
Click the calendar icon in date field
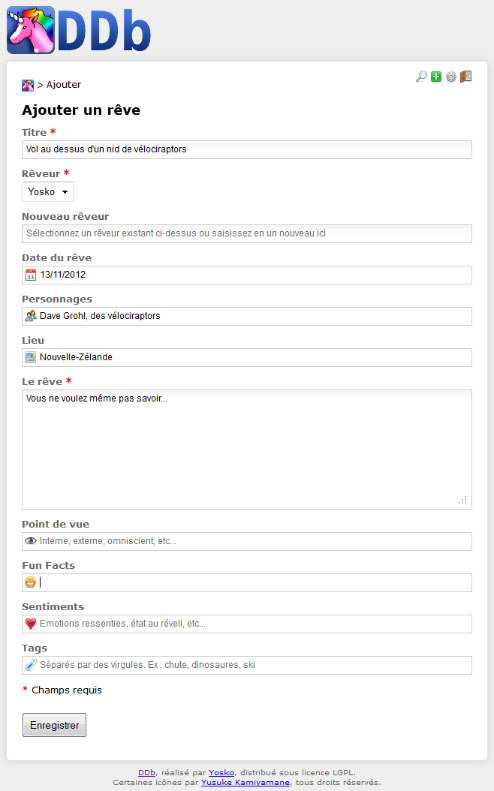pyautogui.click(x=31, y=275)
